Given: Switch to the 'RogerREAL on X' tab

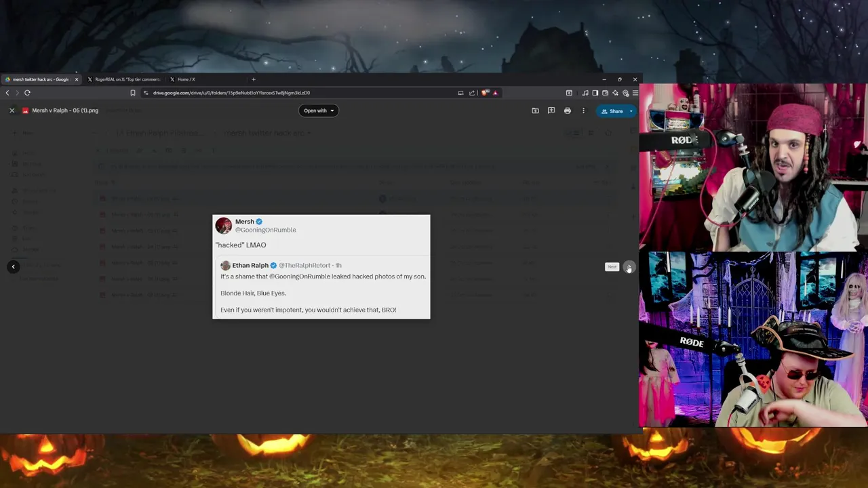Looking at the screenshot, I should coord(125,79).
